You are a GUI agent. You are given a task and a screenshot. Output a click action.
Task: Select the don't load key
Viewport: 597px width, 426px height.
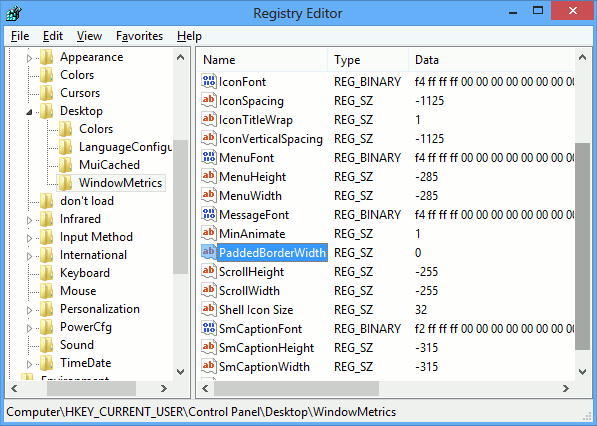[x=87, y=201]
